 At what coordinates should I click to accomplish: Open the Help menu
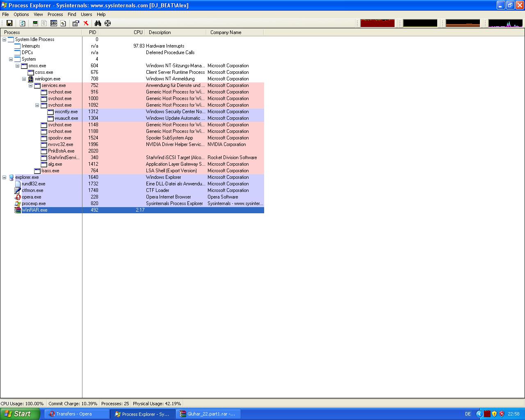tap(101, 14)
